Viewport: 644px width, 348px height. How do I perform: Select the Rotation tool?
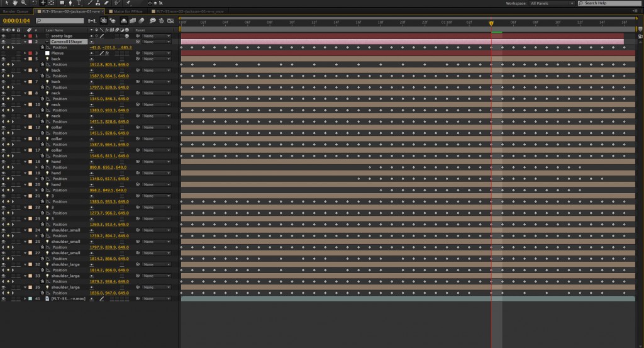click(x=35, y=3)
